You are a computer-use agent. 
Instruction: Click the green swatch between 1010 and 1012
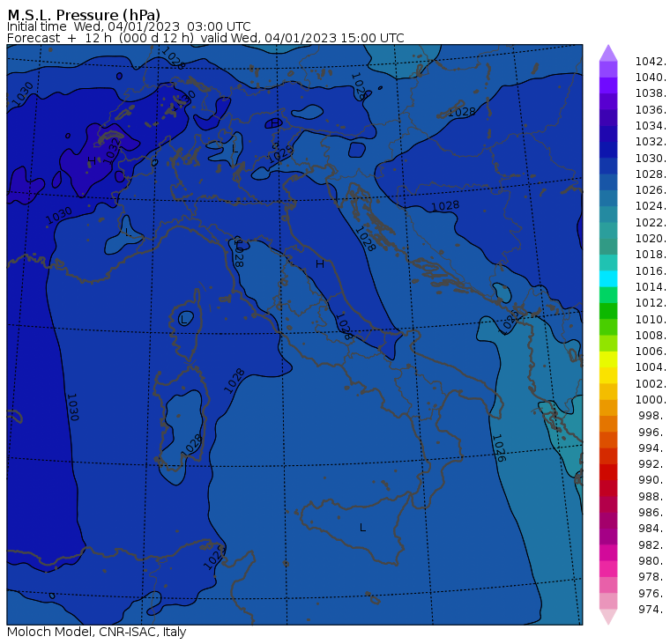(x=608, y=311)
